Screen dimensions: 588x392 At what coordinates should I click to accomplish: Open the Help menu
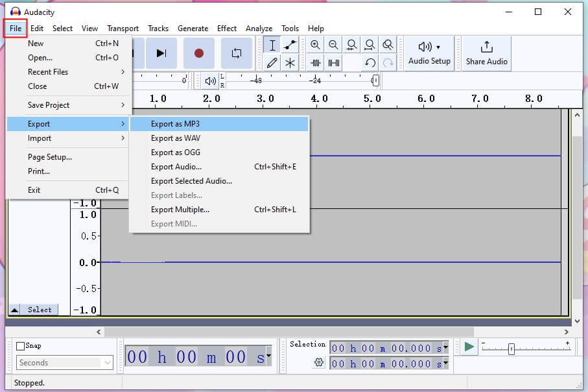316,28
